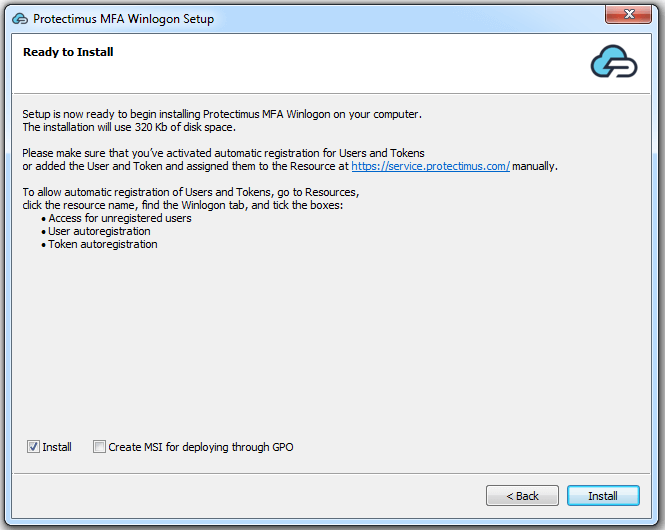Uncheck the Install checkbox

(x=33, y=446)
